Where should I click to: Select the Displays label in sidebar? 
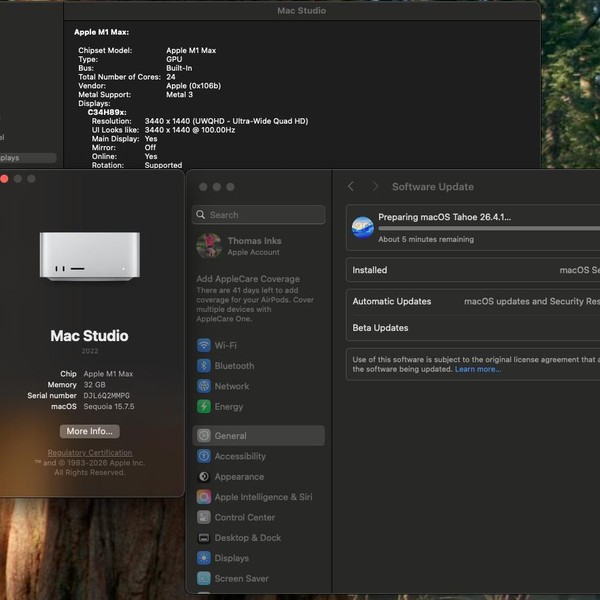232,558
